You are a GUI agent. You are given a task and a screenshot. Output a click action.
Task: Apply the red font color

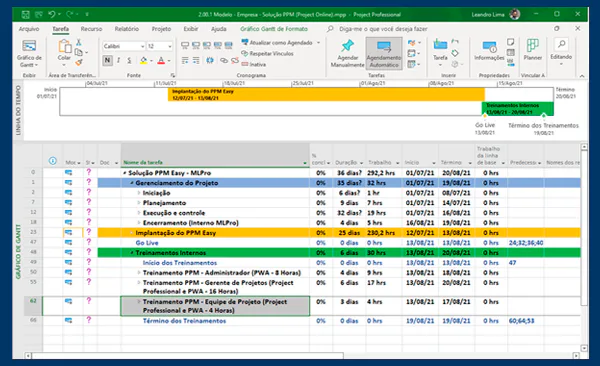[x=161, y=60]
